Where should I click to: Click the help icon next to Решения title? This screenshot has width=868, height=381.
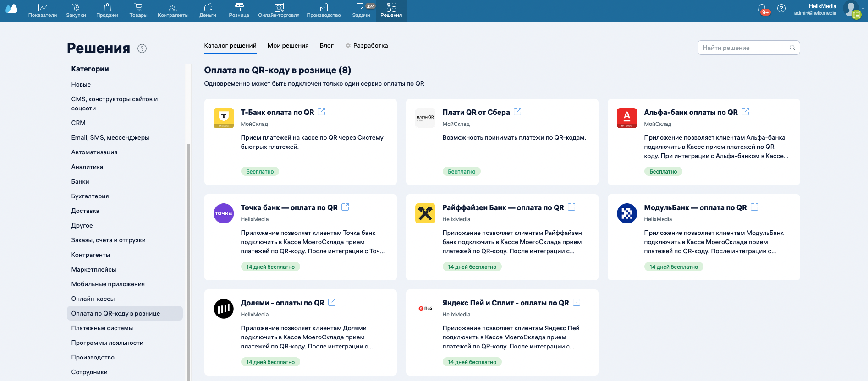tap(142, 49)
